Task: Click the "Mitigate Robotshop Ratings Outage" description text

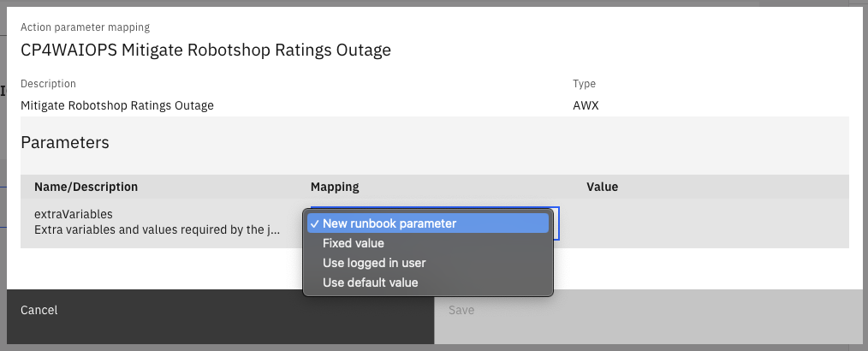Action: click(x=117, y=106)
